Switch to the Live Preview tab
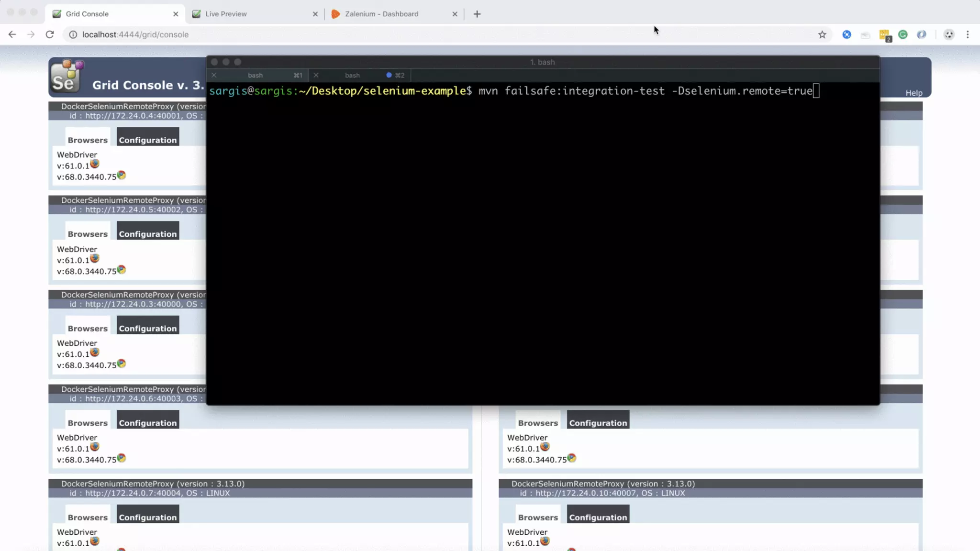The width and height of the screenshot is (980, 551). coord(226,14)
